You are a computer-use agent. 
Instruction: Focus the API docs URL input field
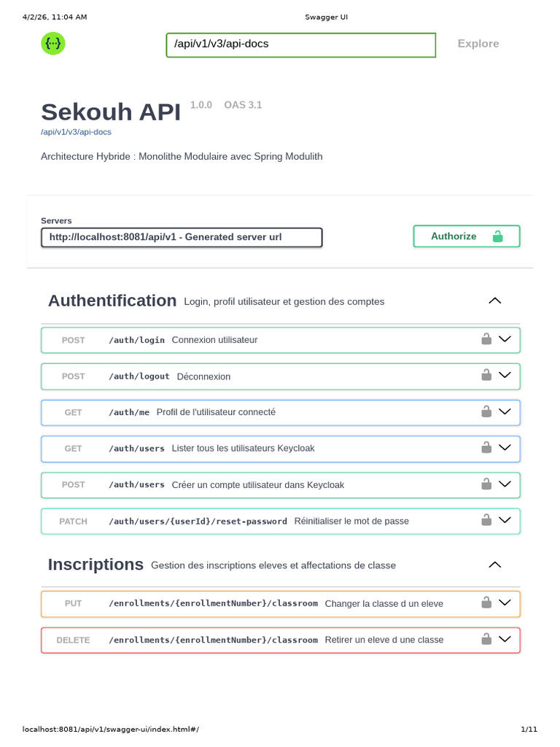pyautogui.click(x=300, y=44)
